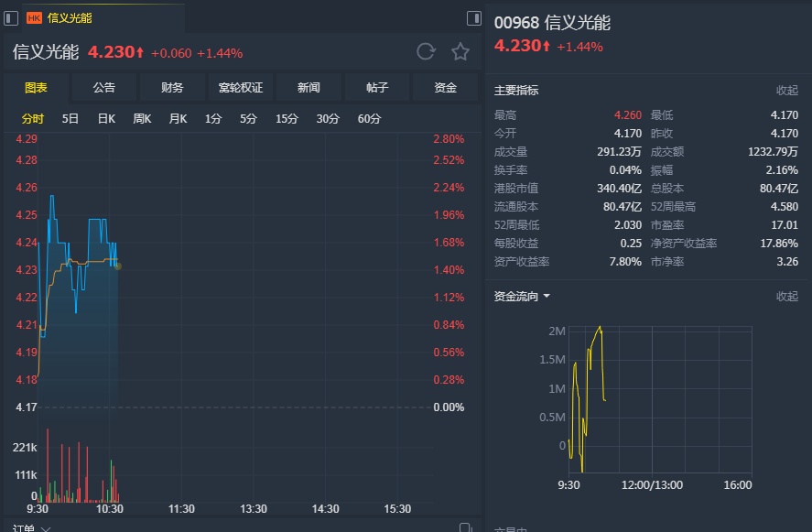812x532 pixels.
Task: Click the price change +0.060 text
Action: [x=171, y=53]
